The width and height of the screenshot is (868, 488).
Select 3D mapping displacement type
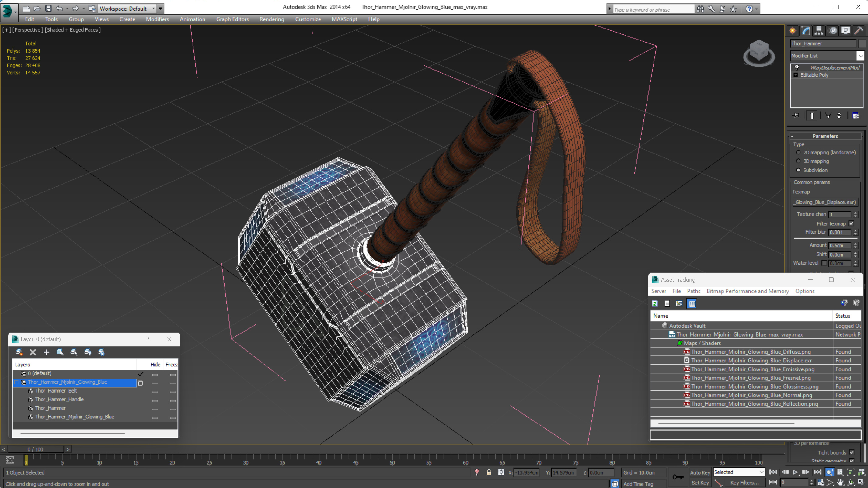[798, 161]
